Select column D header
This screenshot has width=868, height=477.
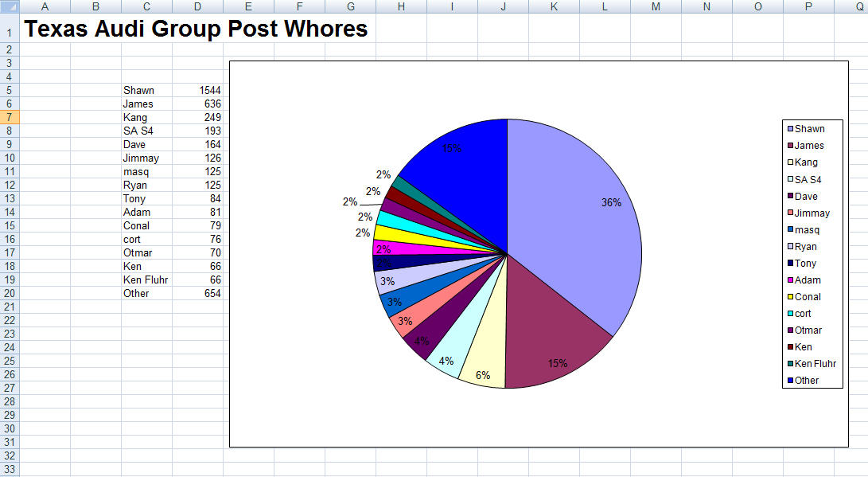(x=197, y=6)
